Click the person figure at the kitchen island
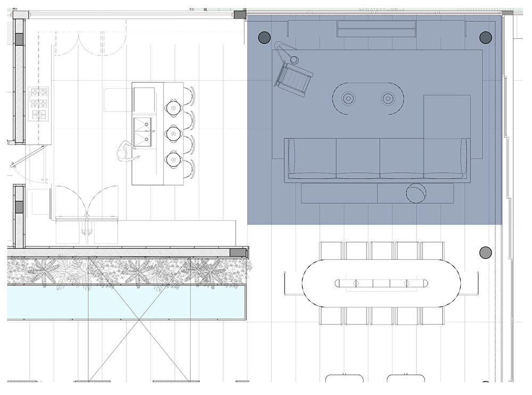532x395 pixels. pyautogui.click(x=126, y=152)
